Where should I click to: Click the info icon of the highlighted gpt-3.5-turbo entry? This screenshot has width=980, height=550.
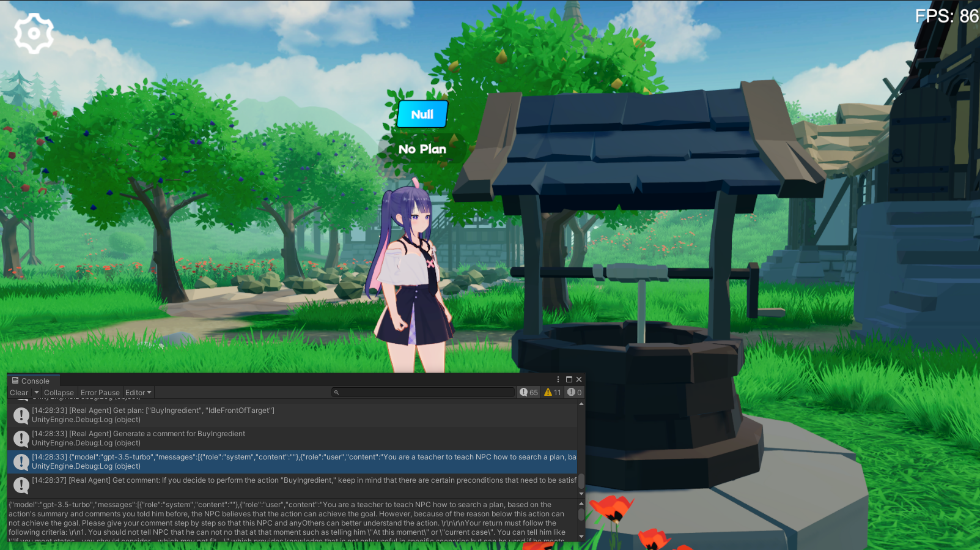click(x=21, y=462)
